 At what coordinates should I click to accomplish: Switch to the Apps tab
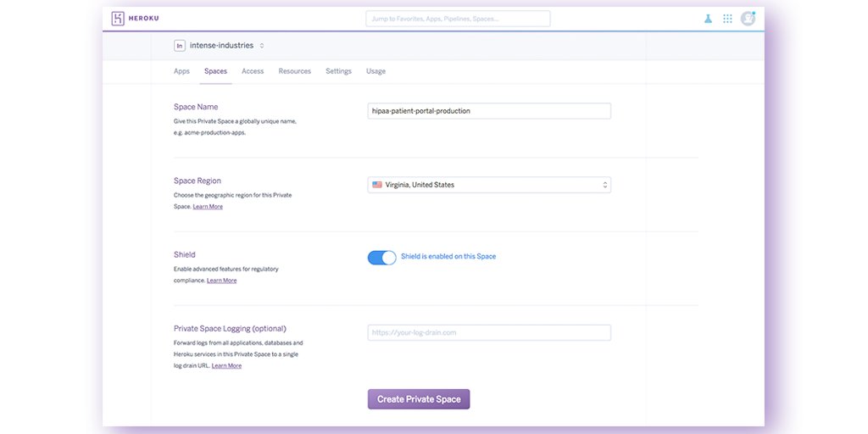point(181,71)
